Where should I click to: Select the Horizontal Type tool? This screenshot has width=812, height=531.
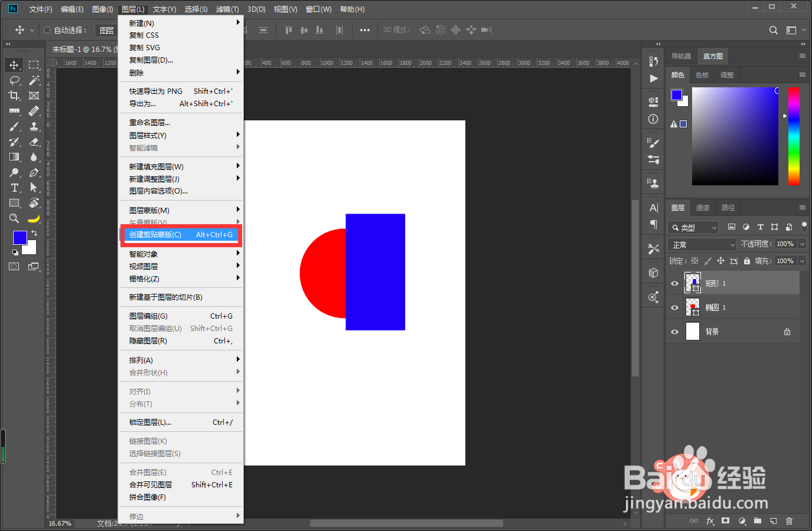[14, 188]
